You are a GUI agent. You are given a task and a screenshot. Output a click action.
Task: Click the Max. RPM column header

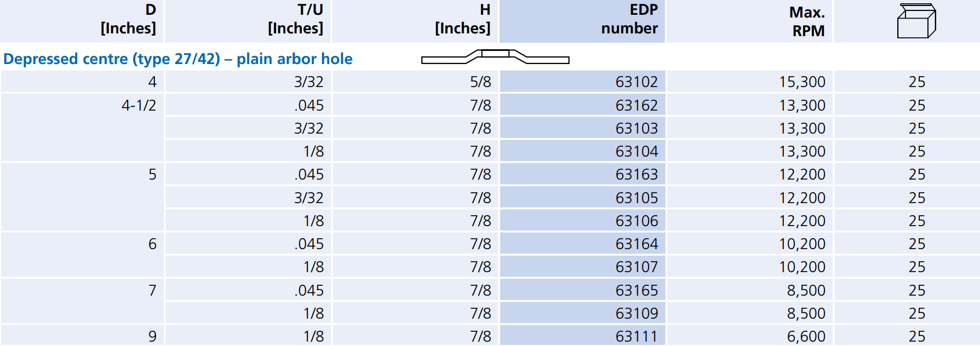tap(807, 21)
